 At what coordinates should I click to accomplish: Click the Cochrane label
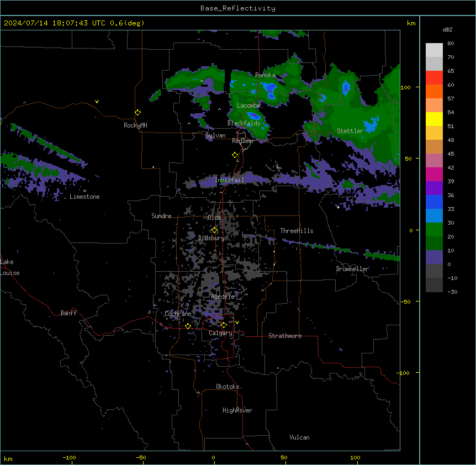point(178,314)
